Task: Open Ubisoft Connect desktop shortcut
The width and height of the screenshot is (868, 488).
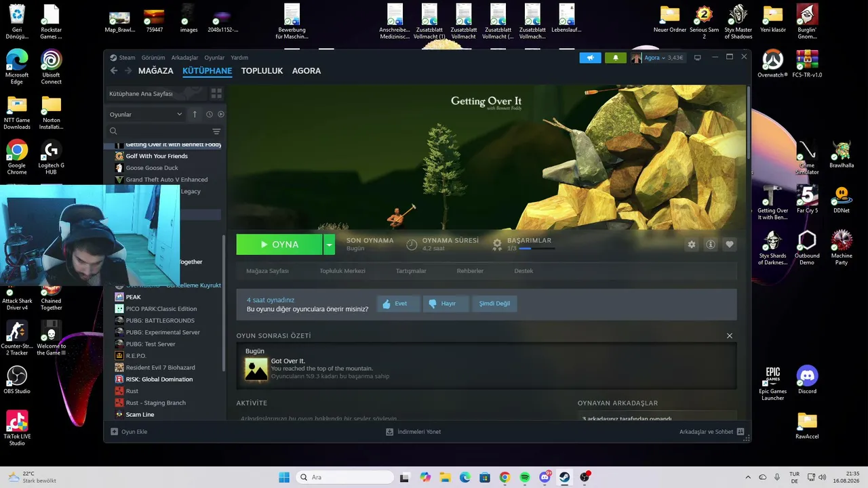Action: (51, 66)
